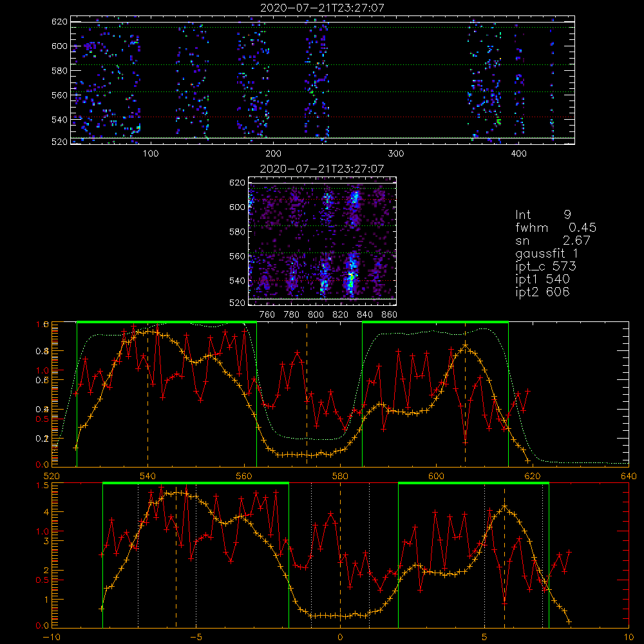This screenshot has height=644, width=644.
Task: Click right thick green bar atop bottom plot
Action: coord(473,483)
